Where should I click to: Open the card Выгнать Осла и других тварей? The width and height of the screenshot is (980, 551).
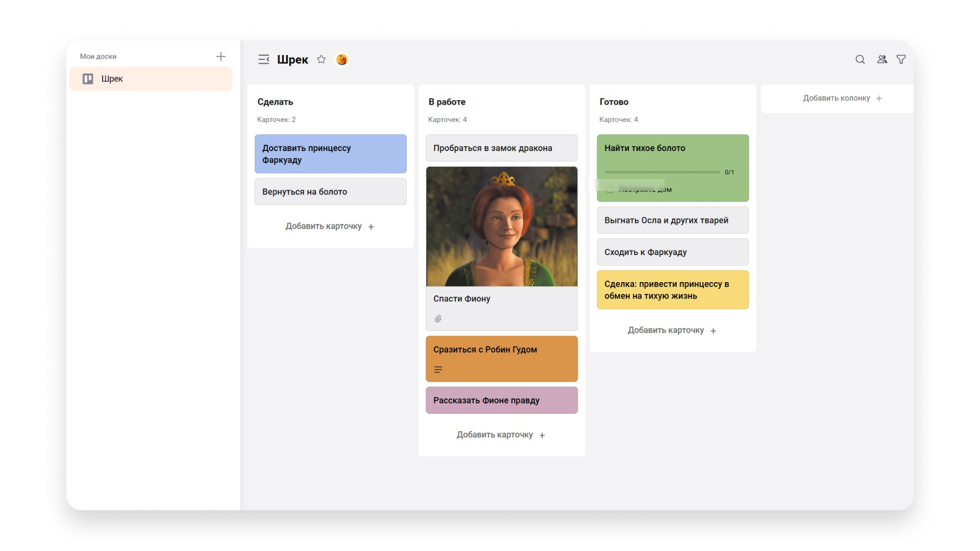click(x=673, y=220)
